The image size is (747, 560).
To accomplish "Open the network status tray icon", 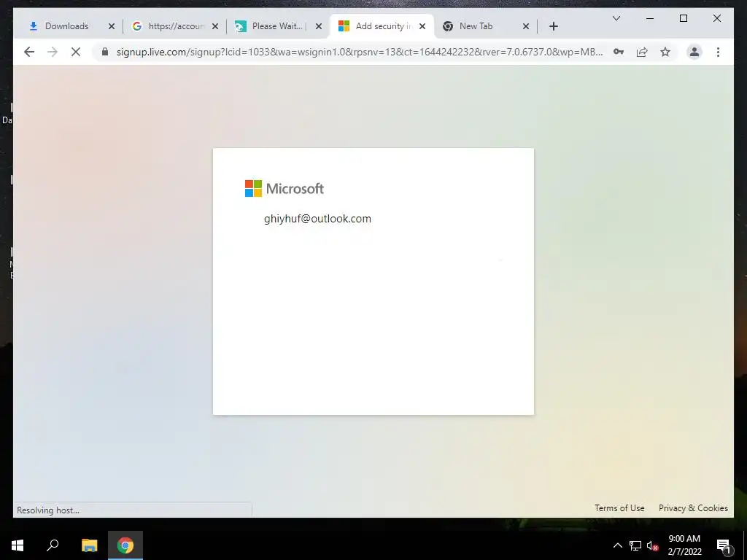I will 635,545.
